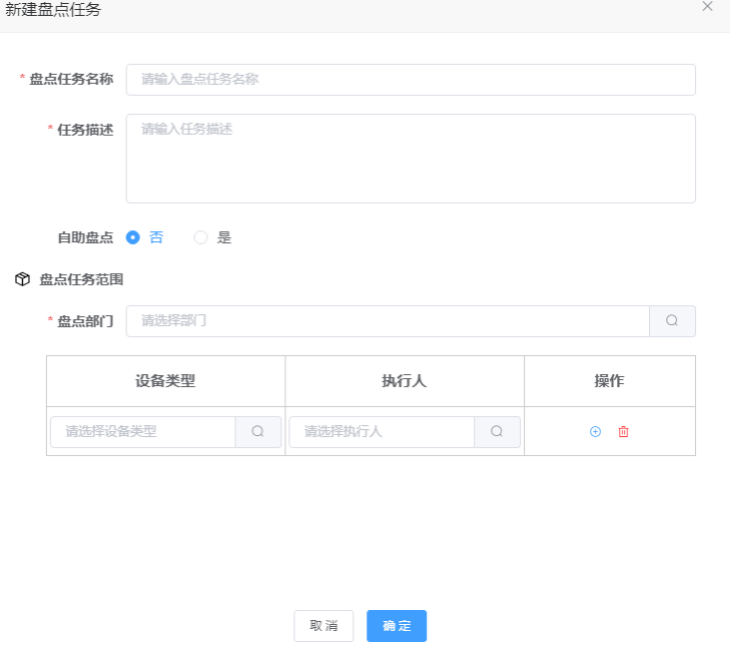
Task: Click the 设备类型 column header
Action: click(x=166, y=381)
